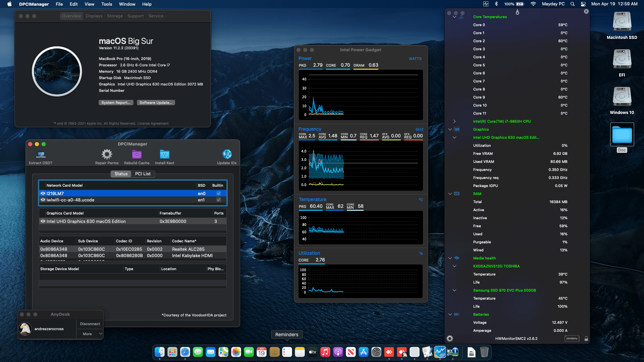644x362 pixels.
Task: Click the eye icon beside iwlwifi-cc-a0-48.ucode
Action: click(x=43, y=200)
